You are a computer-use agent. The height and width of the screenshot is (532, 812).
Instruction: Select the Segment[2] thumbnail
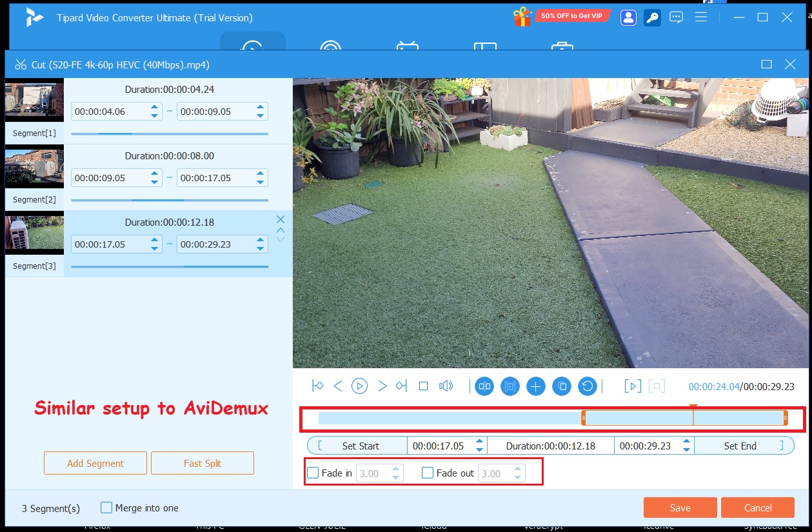coord(34,166)
